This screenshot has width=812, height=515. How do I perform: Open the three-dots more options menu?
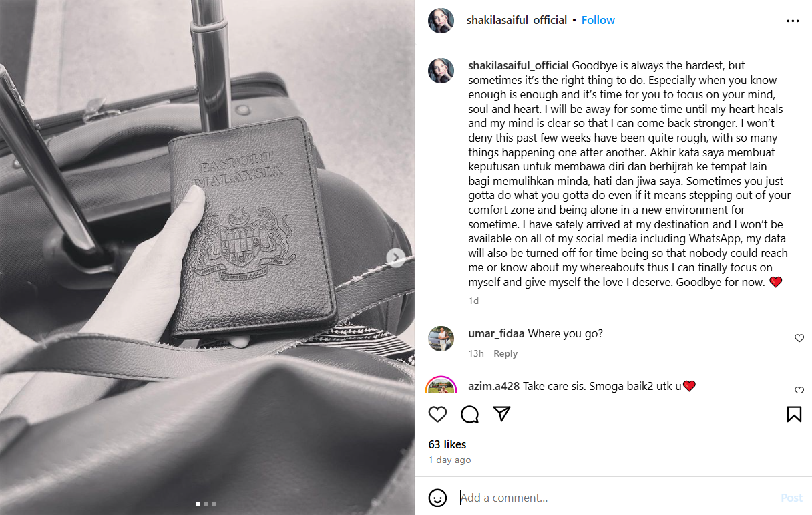[x=793, y=21]
